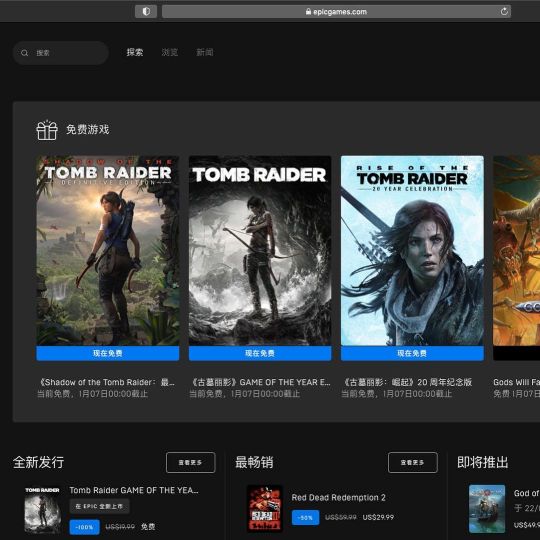Open the God of War thumbnail
Screen dimensions: 540x540
tap(487, 509)
